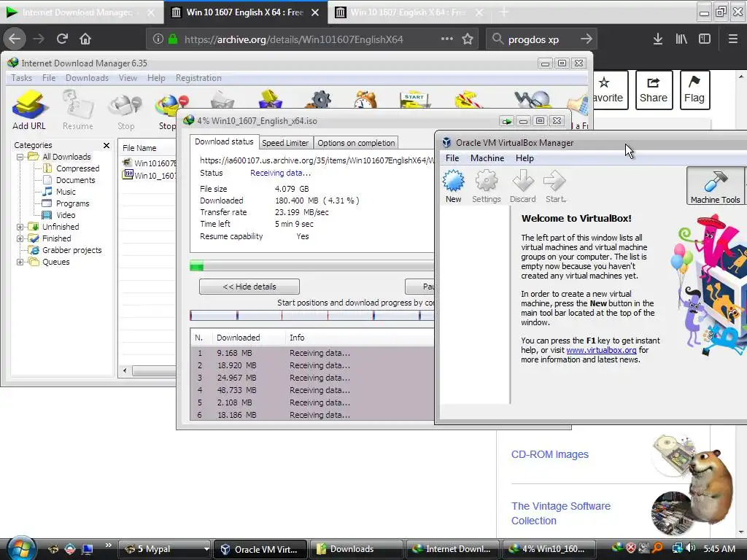Open CD-ROM Images link

click(550, 454)
